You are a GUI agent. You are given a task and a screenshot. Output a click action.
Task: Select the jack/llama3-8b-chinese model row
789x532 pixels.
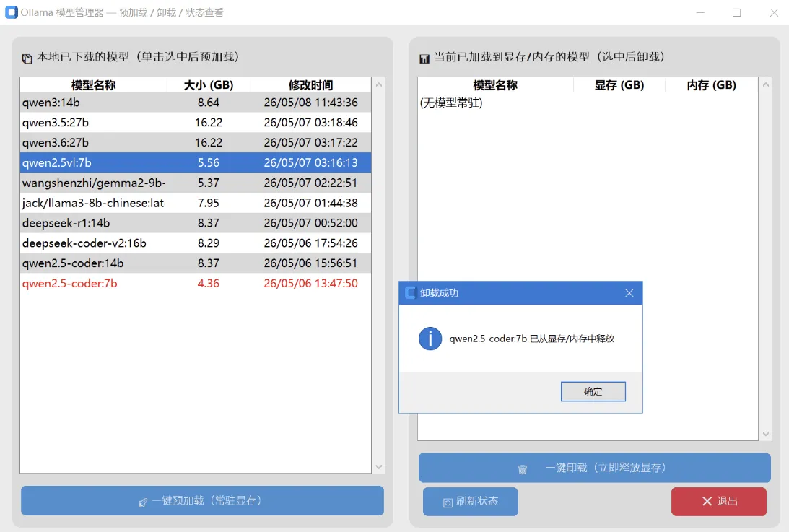(x=196, y=203)
